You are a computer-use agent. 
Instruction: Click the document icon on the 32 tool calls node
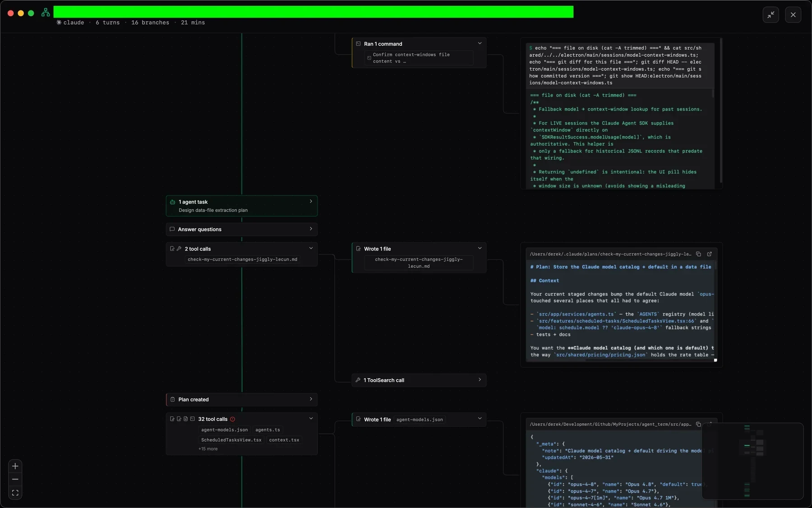(185, 419)
